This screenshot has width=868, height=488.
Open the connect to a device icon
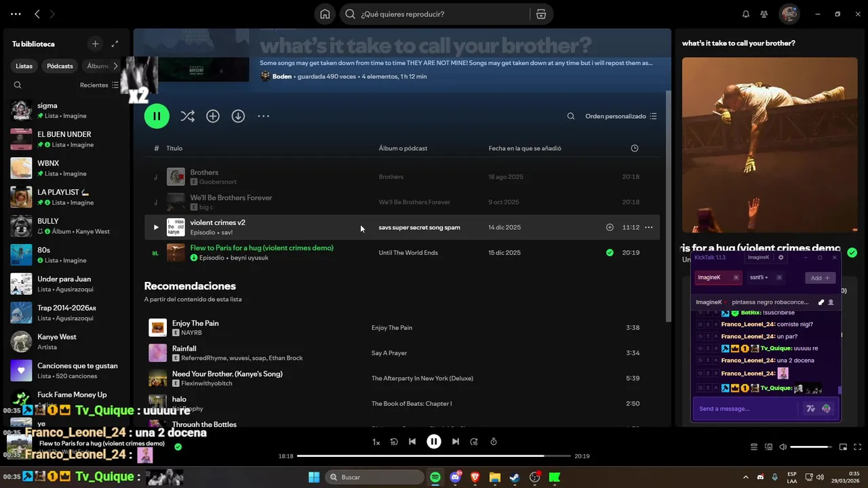769,447
